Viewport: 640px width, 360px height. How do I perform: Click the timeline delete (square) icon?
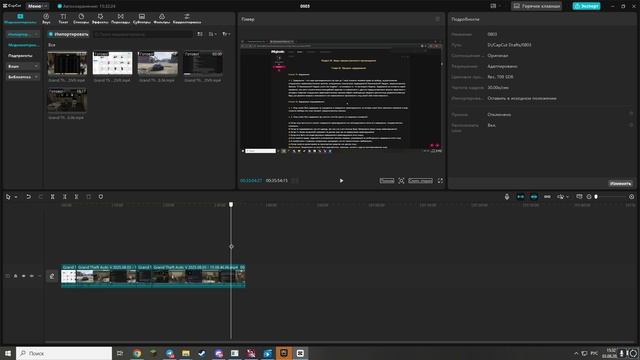tap(89, 197)
